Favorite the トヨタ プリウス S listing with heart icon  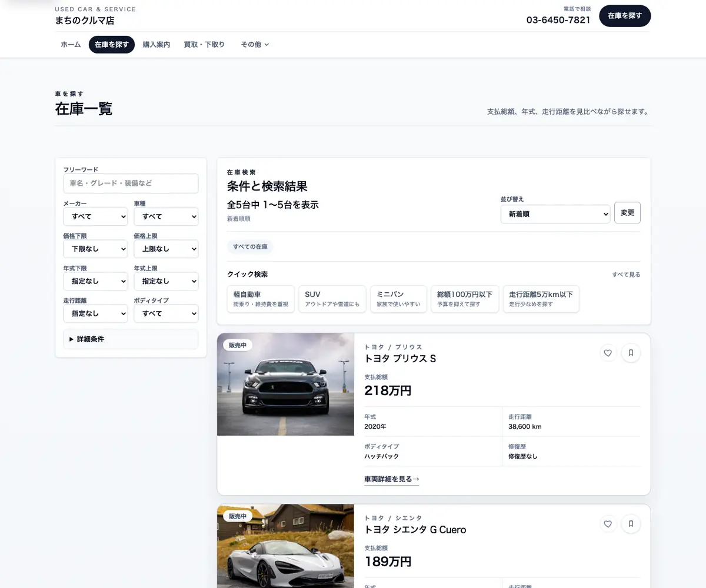(x=608, y=353)
